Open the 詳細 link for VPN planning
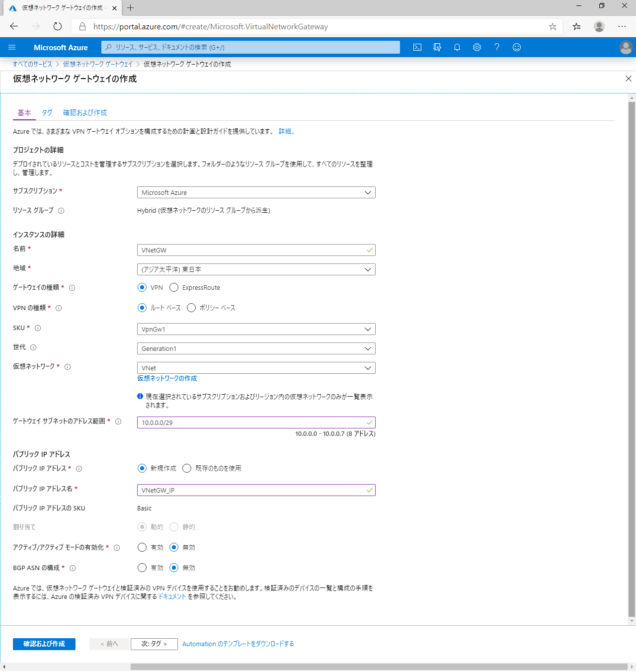636x672 pixels. [286, 131]
